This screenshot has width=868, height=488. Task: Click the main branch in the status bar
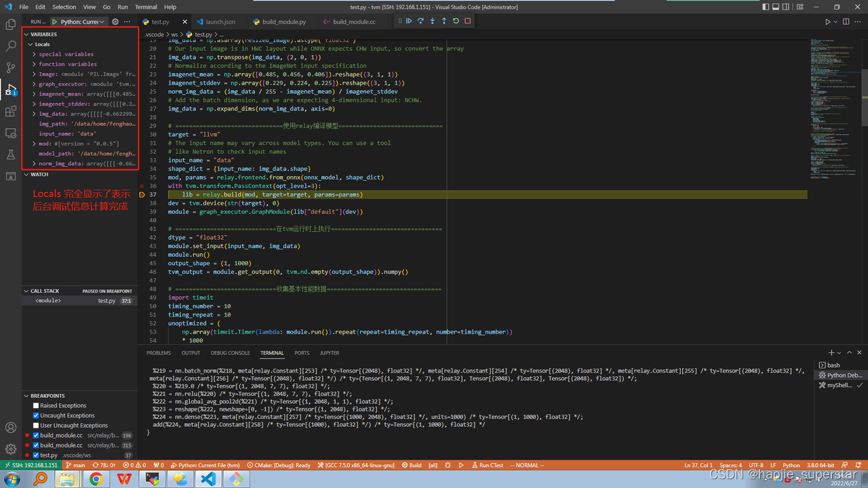[75, 466]
